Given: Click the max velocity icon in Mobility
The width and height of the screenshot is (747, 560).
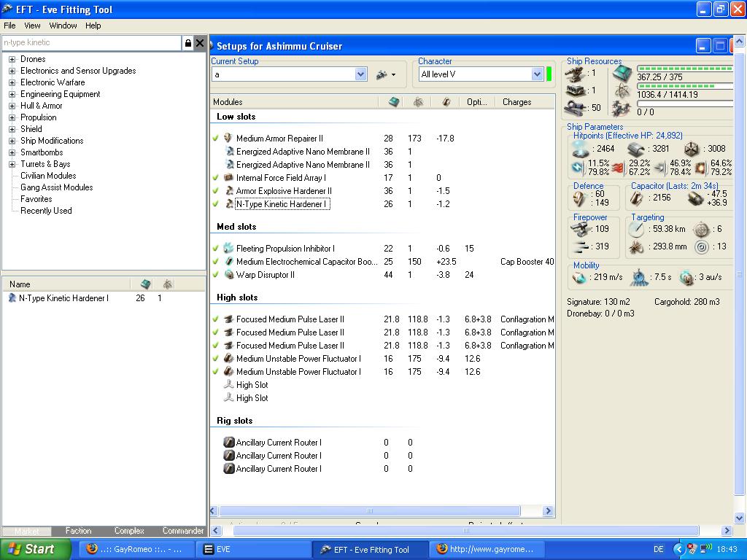Looking at the screenshot, I should click(x=579, y=277).
